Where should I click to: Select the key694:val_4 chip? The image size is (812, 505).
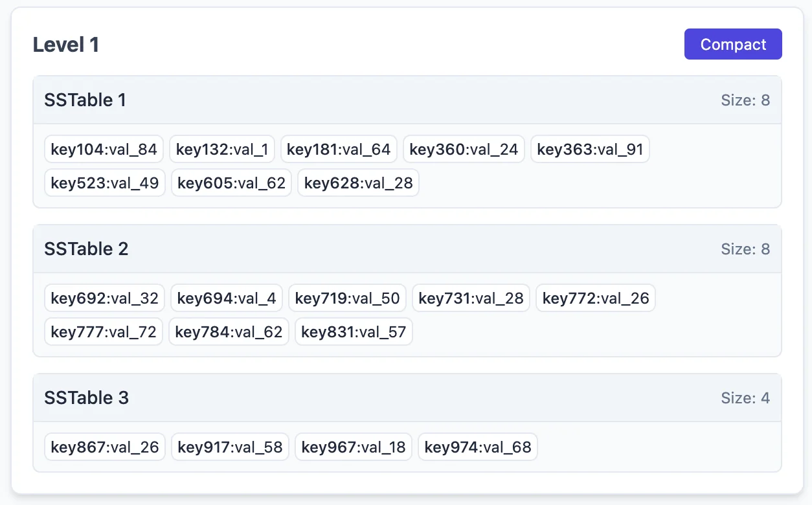pos(227,298)
